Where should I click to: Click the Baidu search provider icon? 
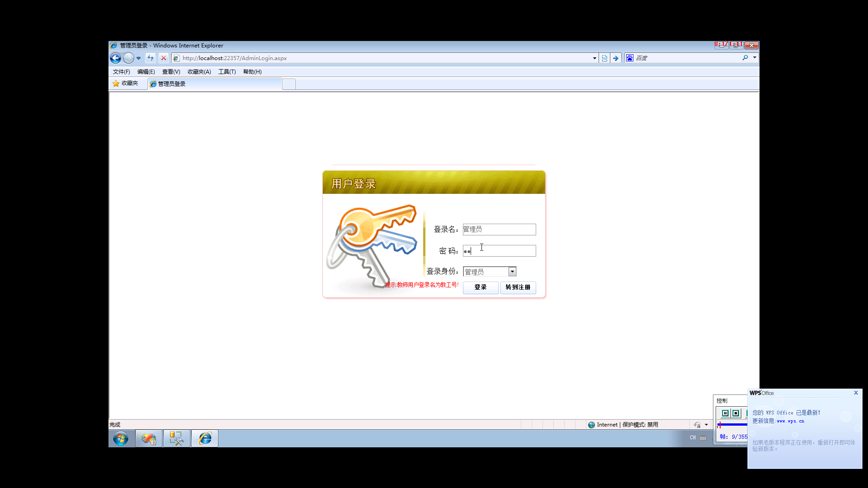tap(630, 58)
